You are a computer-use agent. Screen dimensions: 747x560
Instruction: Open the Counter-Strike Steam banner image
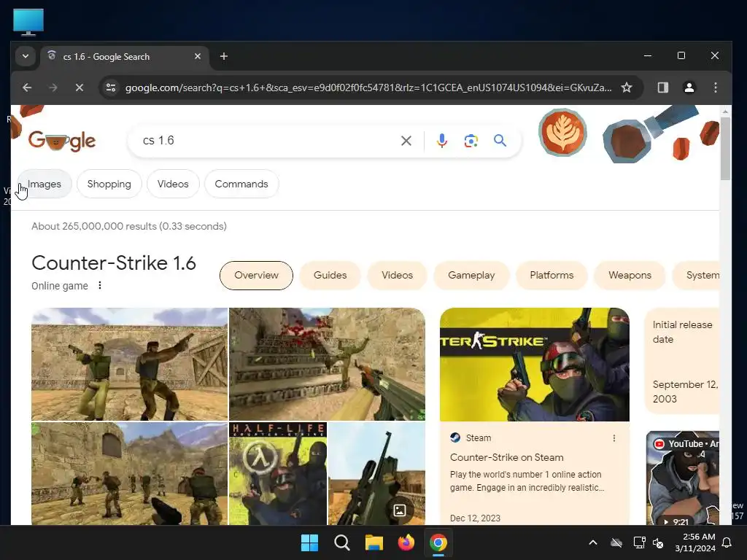(535, 365)
